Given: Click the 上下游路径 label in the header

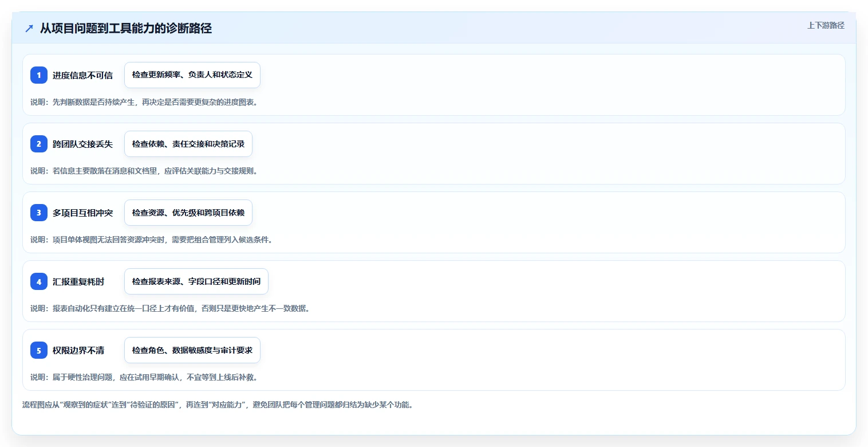Looking at the screenshot, I should (x=826, y=25).
